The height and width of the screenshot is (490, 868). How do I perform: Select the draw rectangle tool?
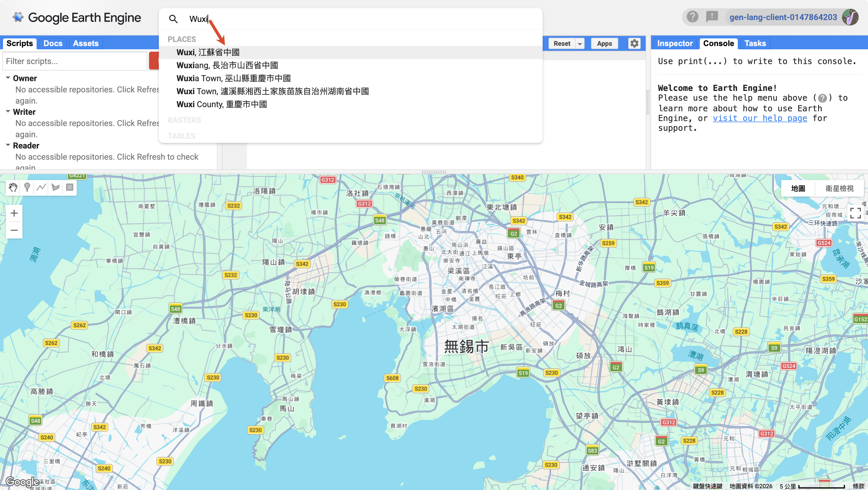pos(70,187)
